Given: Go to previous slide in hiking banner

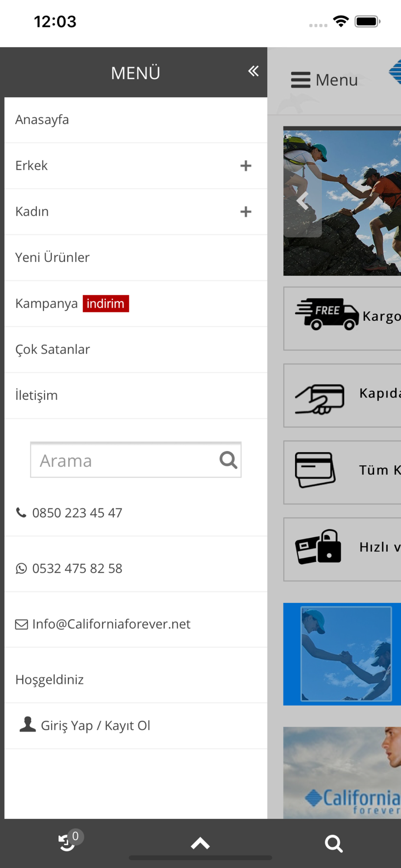Looking at the screenshot, I should 302,201.
